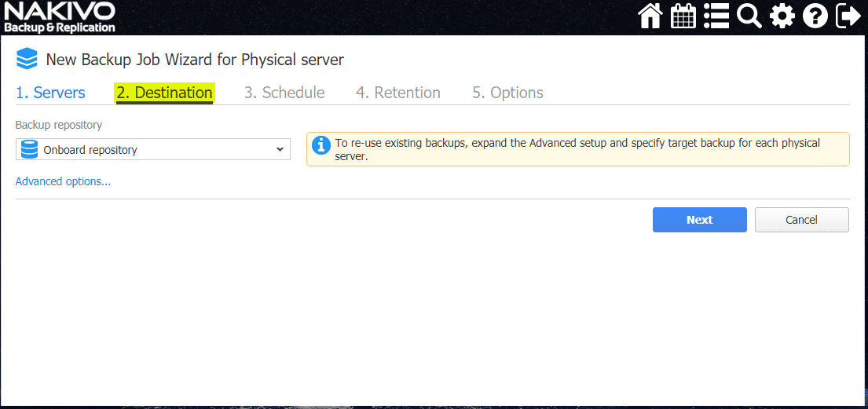Screen dimensions: 868x409
Task: Click the blue Next button
Action: pyautogui.click(x=700, y=220)
